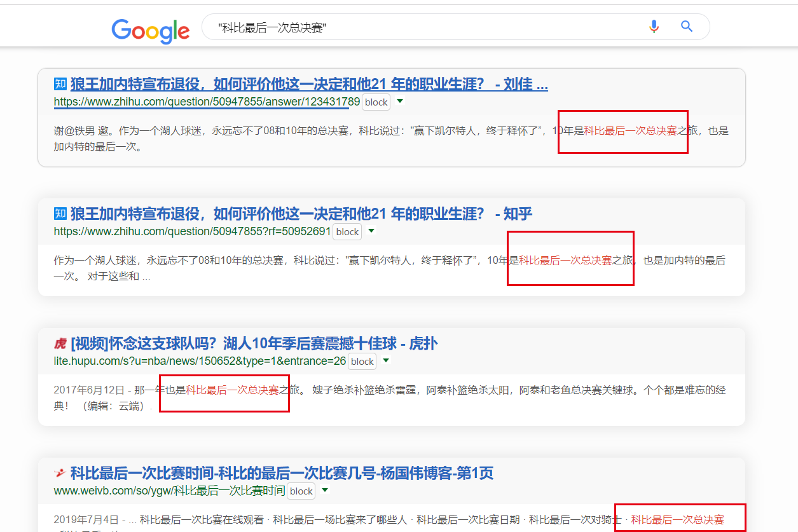Expand dropdown arrow of answer/123431789 result
This screenshot has height=532, width=798.
[x=400, y=101]
